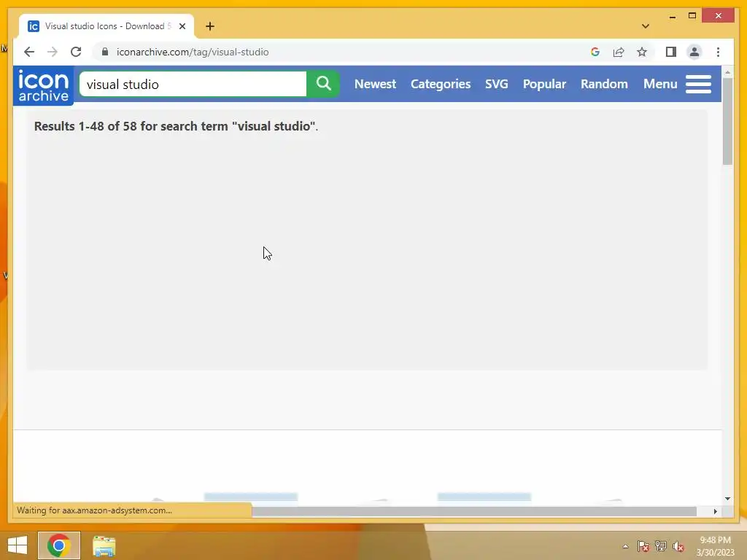Click the Google icon in address bar

tap(595, 52)
